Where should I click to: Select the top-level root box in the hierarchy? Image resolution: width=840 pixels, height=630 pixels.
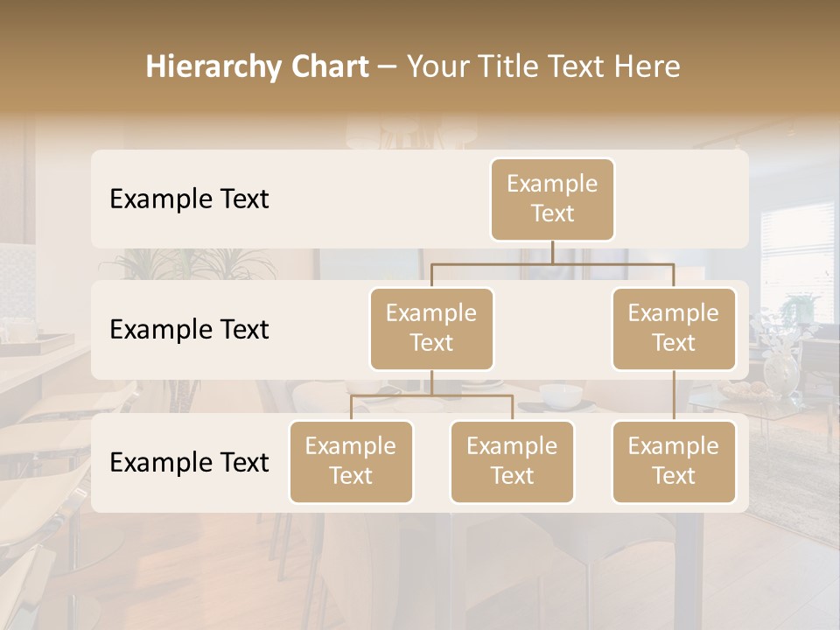tap(552, 199)
